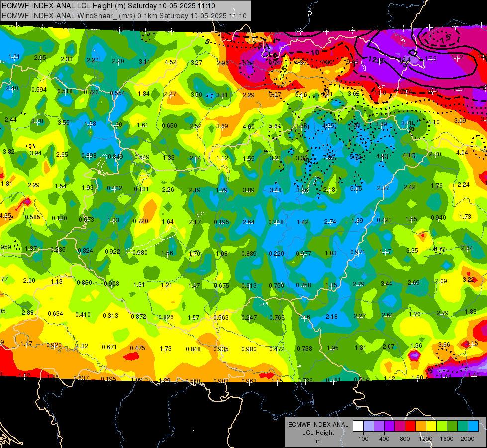Click the map value 3.44
This screenshot has height=448, width=487.
(387, 284)
